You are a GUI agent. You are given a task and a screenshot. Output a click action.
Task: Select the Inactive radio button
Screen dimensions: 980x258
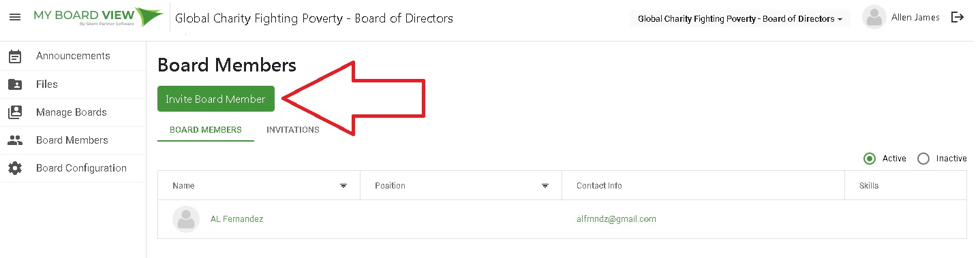923,159
